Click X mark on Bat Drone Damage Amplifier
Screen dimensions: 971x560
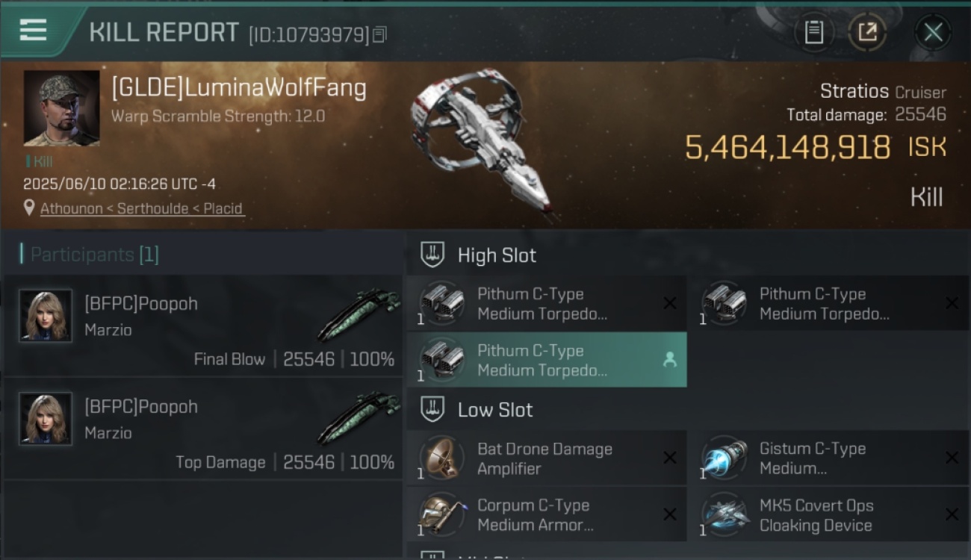click(x=670, y=458)
